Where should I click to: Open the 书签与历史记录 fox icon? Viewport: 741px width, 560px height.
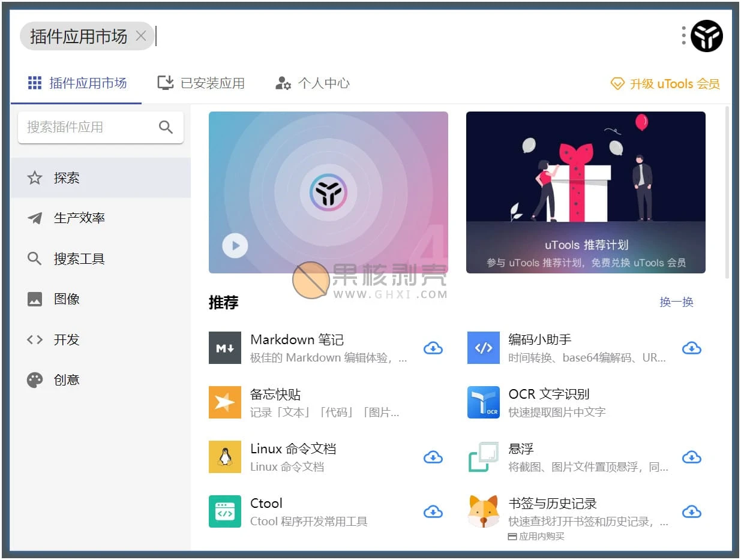tap(484, 511)
